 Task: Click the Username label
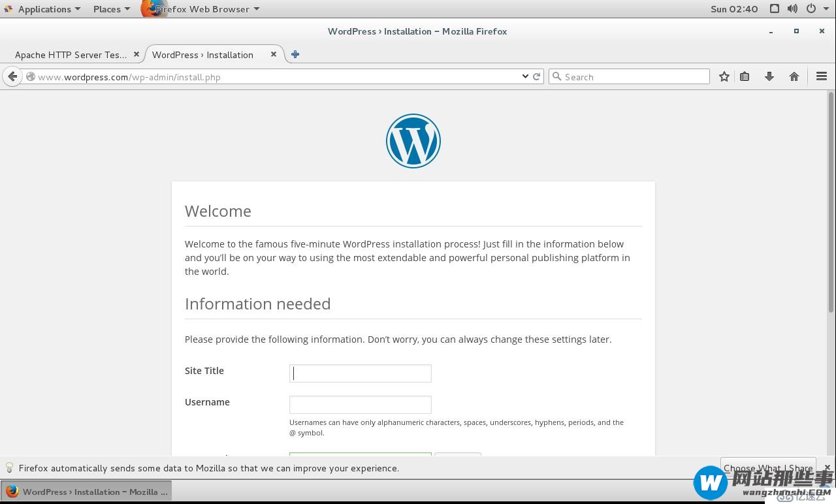pyautogui.click(x=207, y=402)
